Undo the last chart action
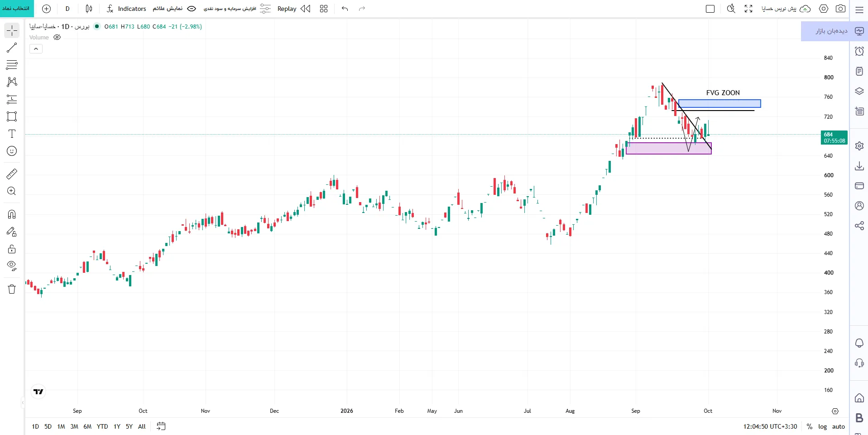Screen dimensions: 868x435 (x=345, y=9)
